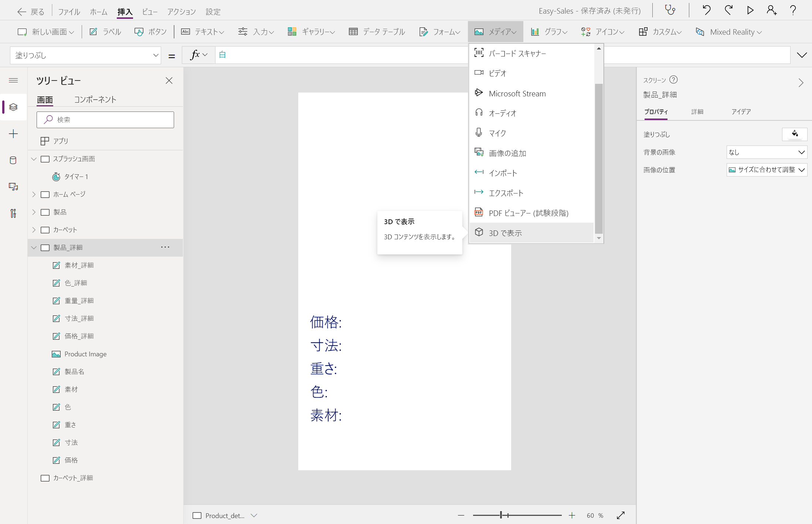
Task: Choose インポート from media menu
Action: pos(531,173)
